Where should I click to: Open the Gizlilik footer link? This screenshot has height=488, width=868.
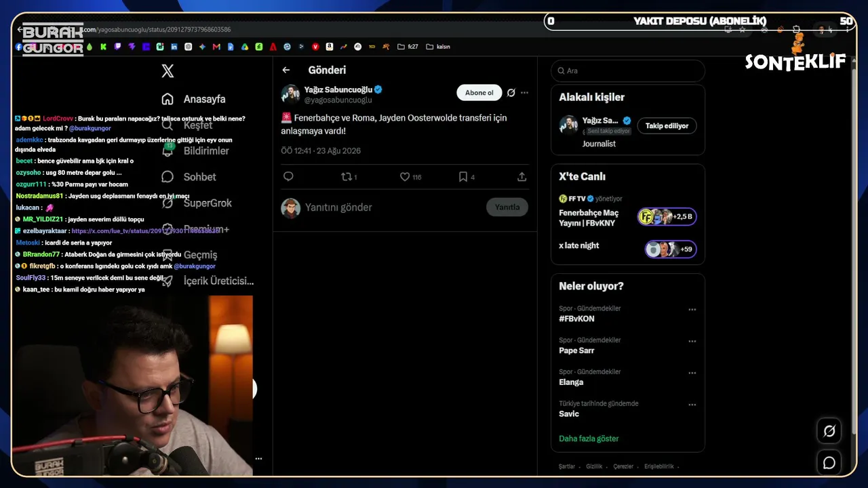(x=594, y=466)
